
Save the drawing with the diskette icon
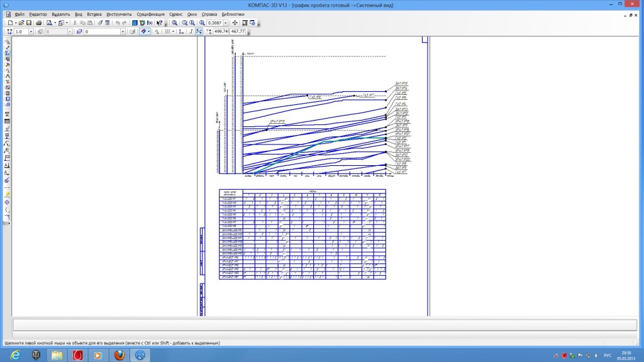click(29, 23)
